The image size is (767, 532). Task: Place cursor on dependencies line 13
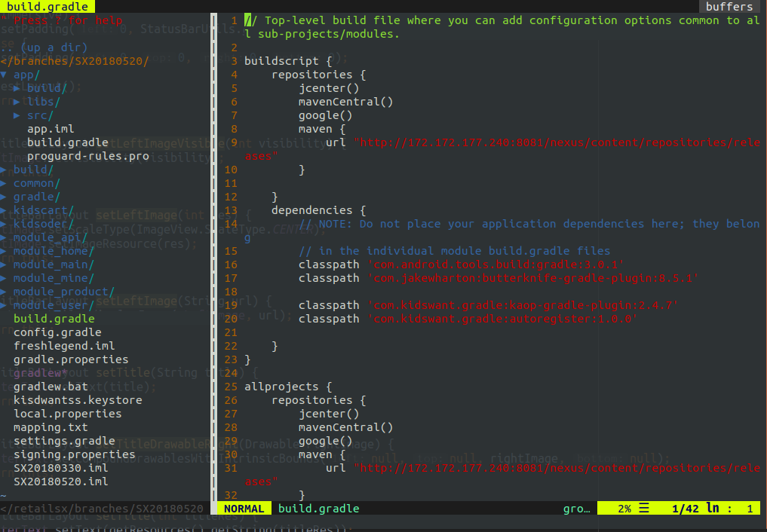pos(318,210)
